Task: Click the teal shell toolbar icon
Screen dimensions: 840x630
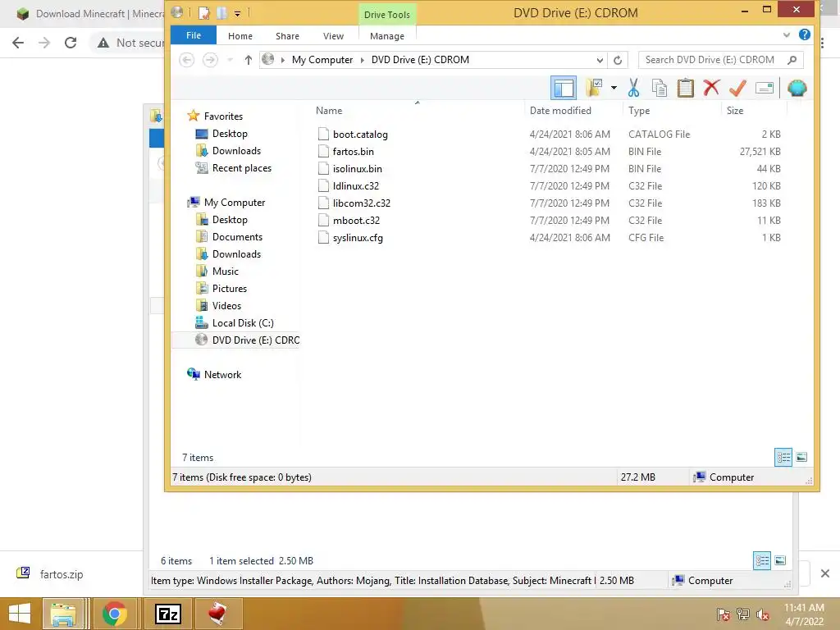Action: tap(797, 88)
